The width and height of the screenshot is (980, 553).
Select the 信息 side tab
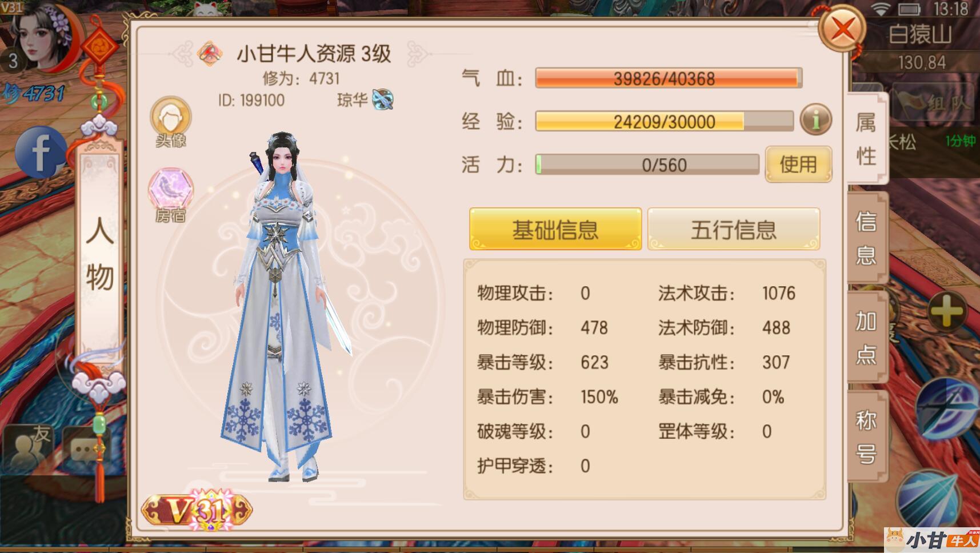[x=866, y=238]
